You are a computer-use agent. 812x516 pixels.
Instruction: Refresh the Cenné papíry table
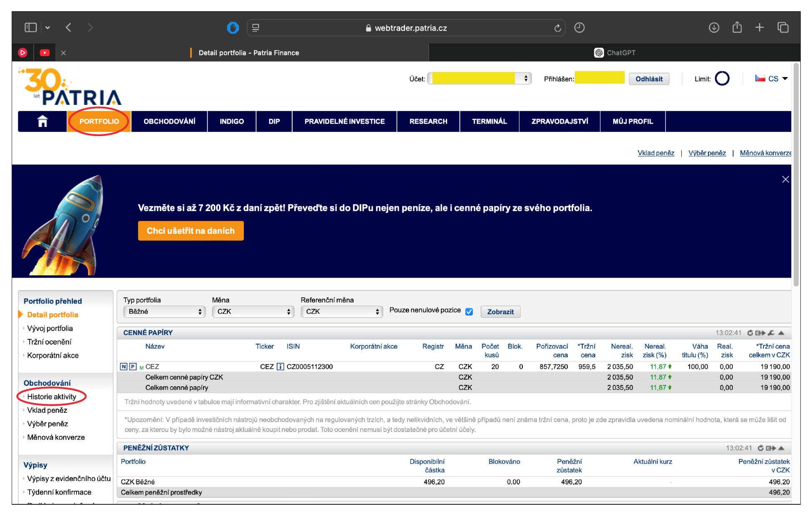[750, 333]
